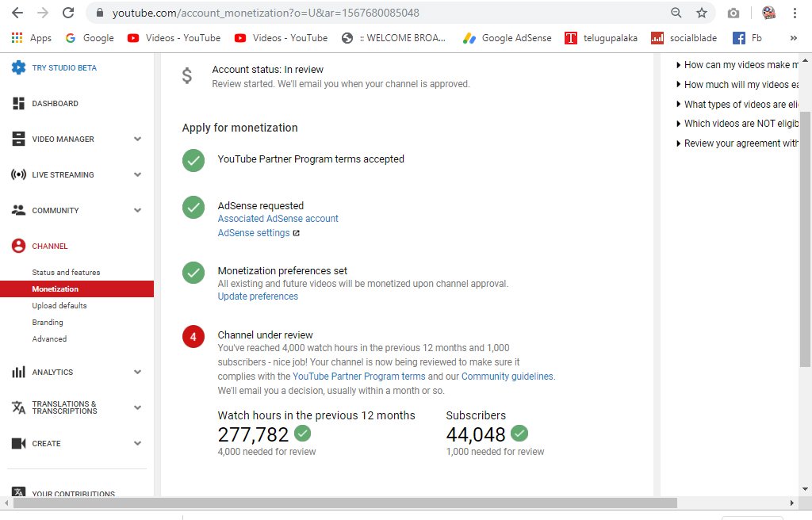The image size is (812, 520).
Task: Expand the Video Manager section chevron
Action: (x=138, y=139)
